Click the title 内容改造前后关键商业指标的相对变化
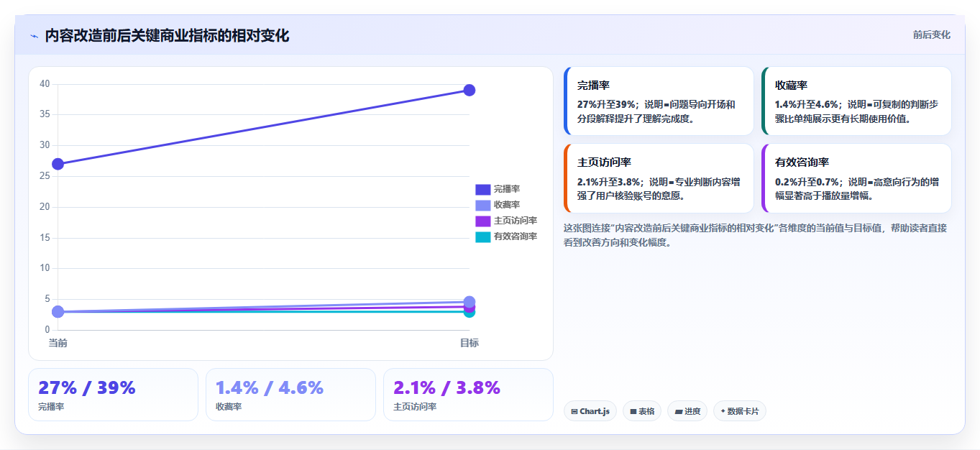This screenshot has height=450, width=980. click(167, 35)
